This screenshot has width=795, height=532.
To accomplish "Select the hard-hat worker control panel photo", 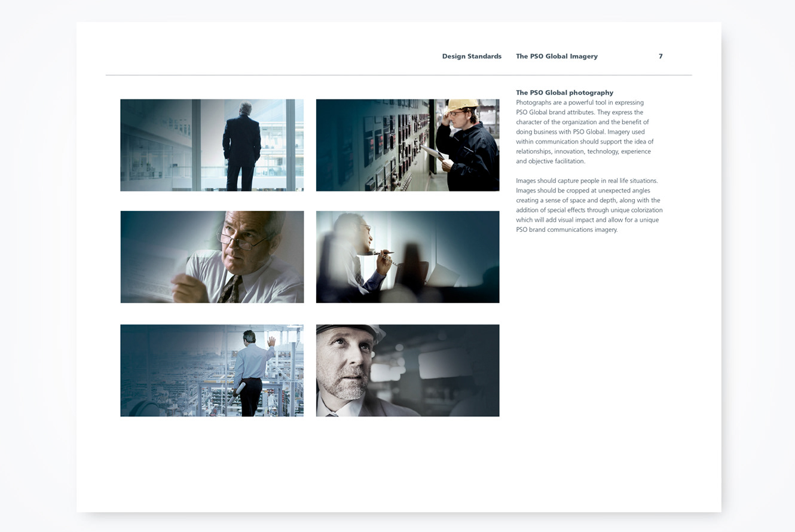I will (408, 145).
